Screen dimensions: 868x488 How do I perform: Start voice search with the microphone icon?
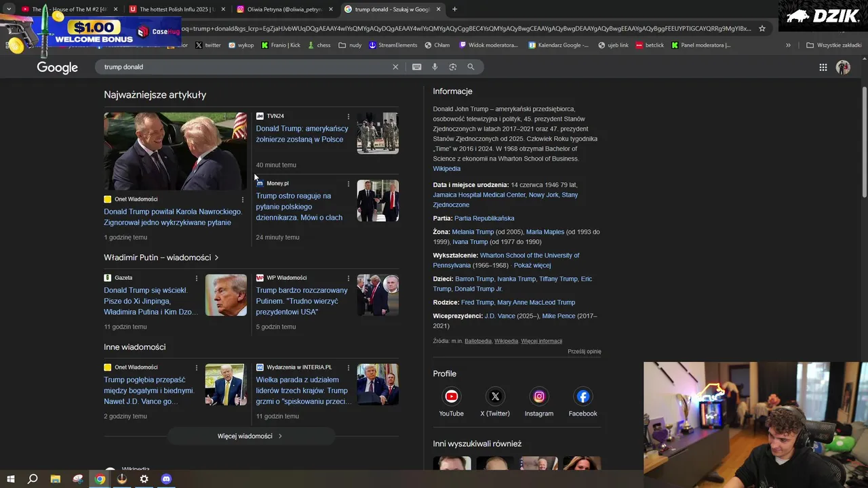point(435,67)
